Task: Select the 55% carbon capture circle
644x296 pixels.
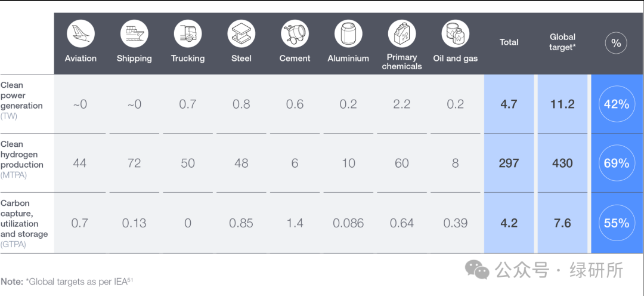Action: click(616, 223)
